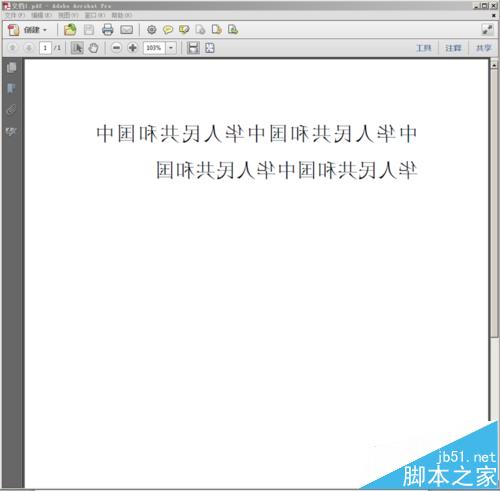
Task: Click the page number input field
Action: (x=45, y=48)
